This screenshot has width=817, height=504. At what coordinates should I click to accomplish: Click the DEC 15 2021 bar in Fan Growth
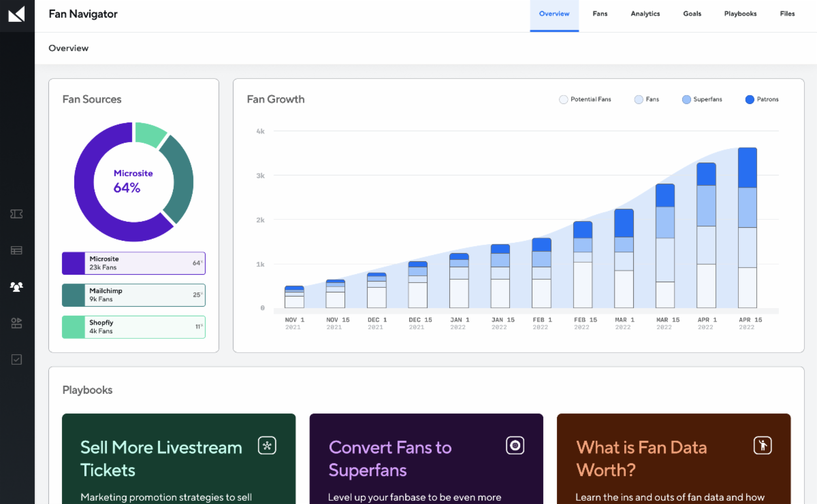click(418, 285)
